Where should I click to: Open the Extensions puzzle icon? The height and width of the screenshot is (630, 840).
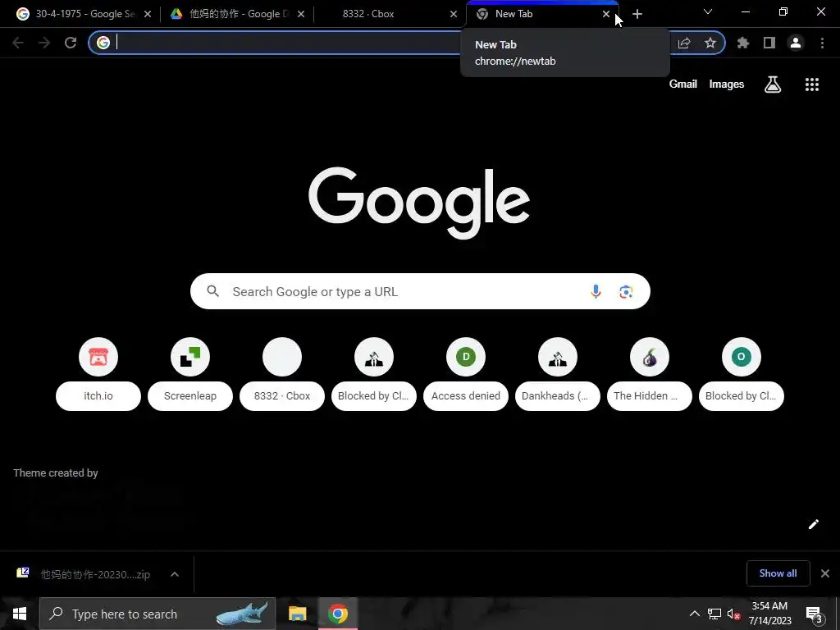pos(743,43)
